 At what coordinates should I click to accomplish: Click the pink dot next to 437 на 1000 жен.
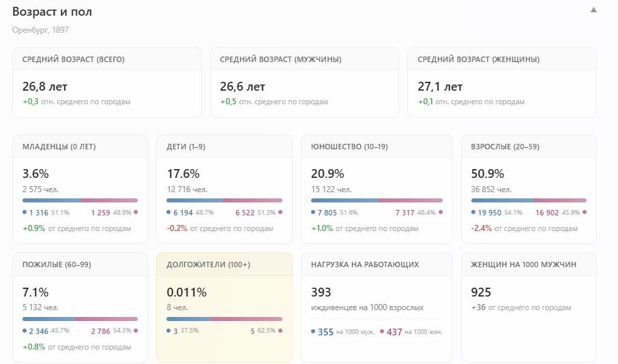pyautogui.click(x=382, y=332)
